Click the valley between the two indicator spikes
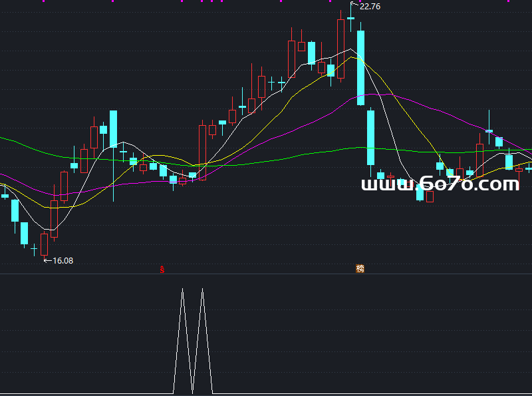The height and width of the screenshot is (396, 532). coord(192,391)
